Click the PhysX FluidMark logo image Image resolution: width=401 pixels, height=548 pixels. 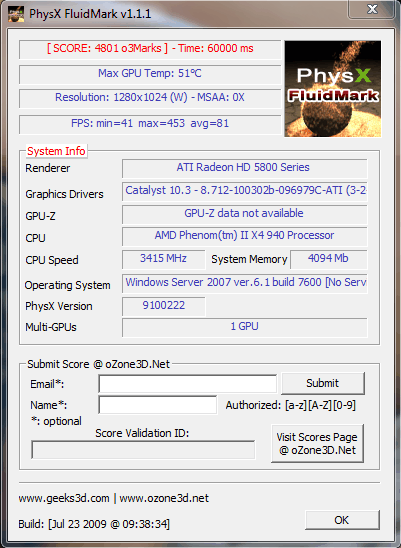pyautogui.click(x=333, y=89)
